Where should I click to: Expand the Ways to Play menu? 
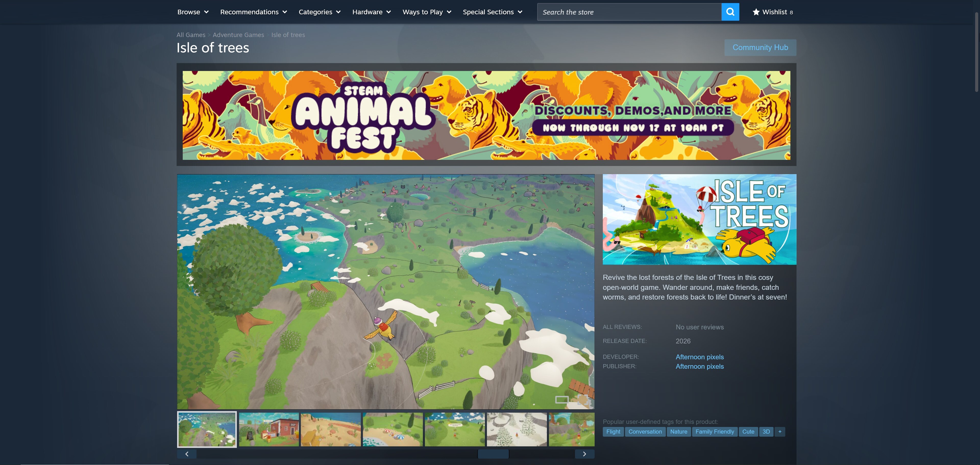click(x=427, y=12)
